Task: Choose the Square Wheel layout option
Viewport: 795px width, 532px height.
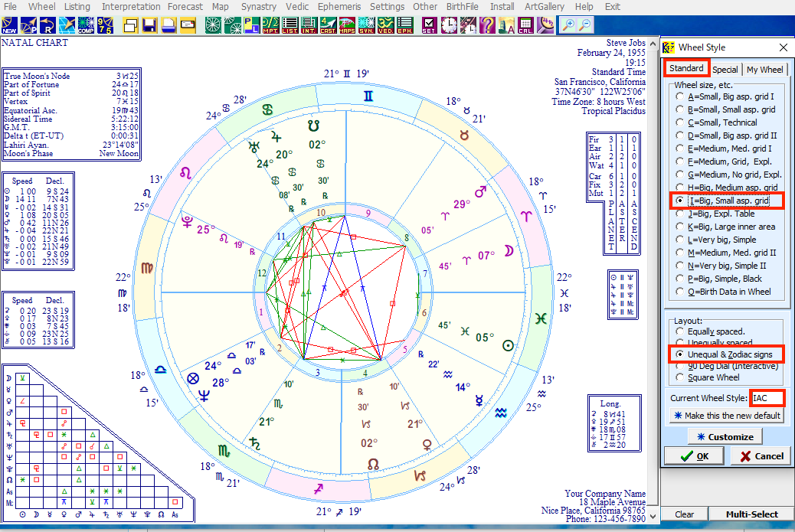Action: [x=708, y=377]
